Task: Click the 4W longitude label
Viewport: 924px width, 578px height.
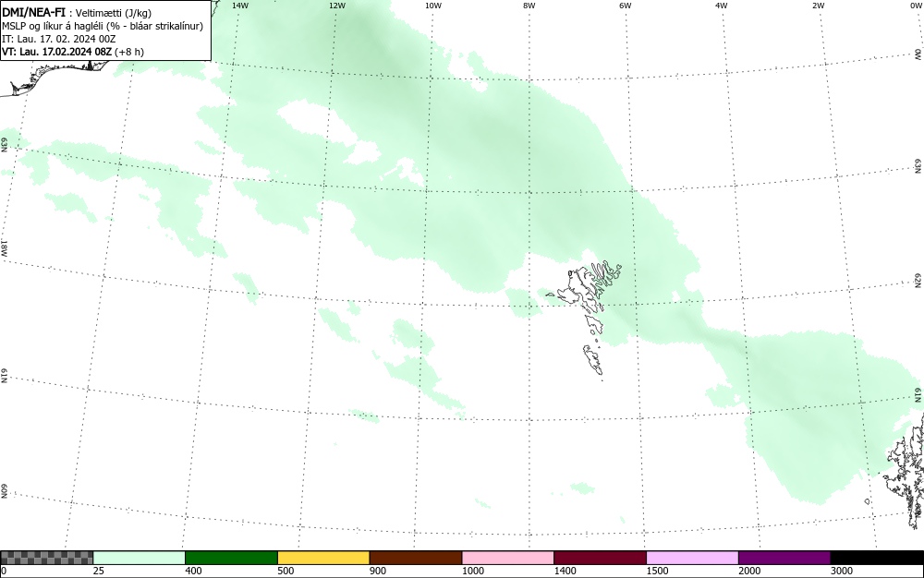Action: [x=722, y=6]
